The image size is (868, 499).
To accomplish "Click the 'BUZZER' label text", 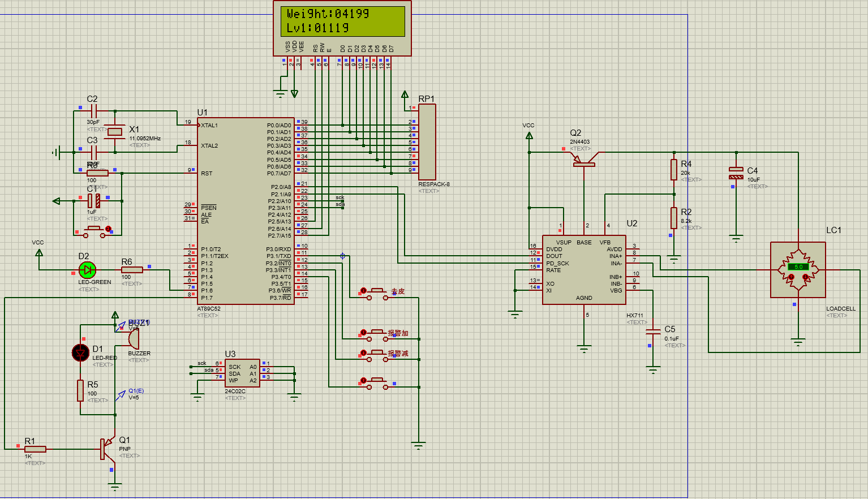I will tap(139, 354).
